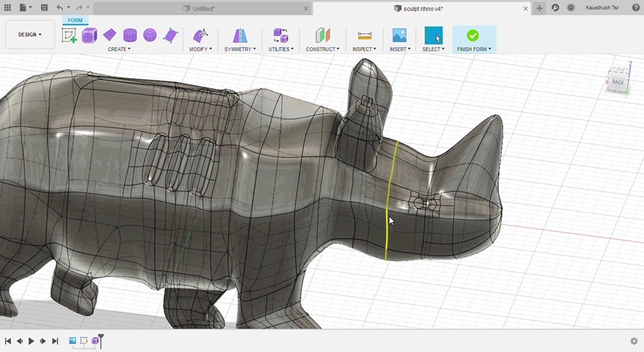644x352 pixels.
Task: Create a Face form tool
Action: (170, 35)
